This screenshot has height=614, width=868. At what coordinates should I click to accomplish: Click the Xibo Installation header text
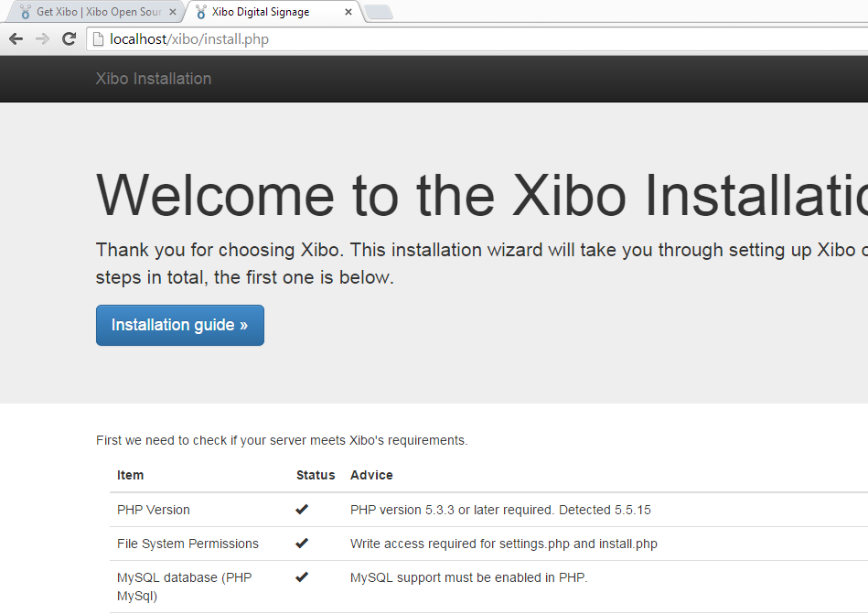pyautogui.click(x=153, y=79)
